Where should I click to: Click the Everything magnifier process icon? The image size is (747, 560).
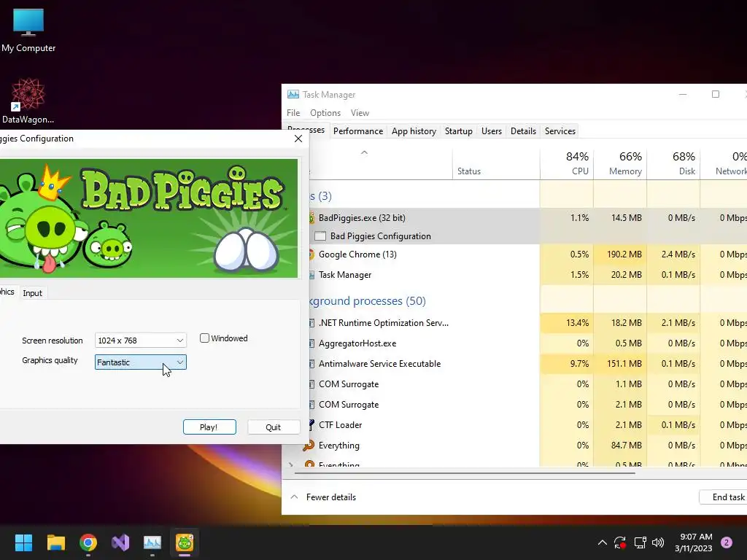(309, 446)
